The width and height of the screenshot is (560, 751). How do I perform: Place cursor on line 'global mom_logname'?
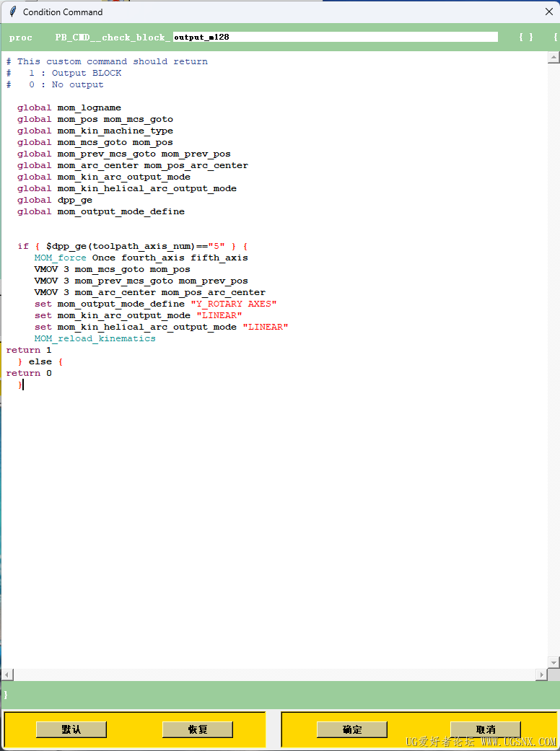click(69, 107)
